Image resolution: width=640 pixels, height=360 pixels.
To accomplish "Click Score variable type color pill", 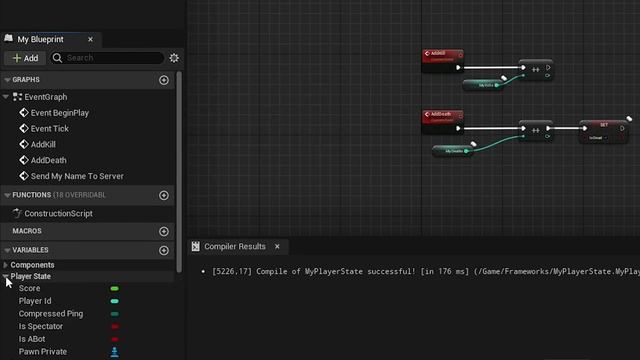I will (x=115, y=289).
